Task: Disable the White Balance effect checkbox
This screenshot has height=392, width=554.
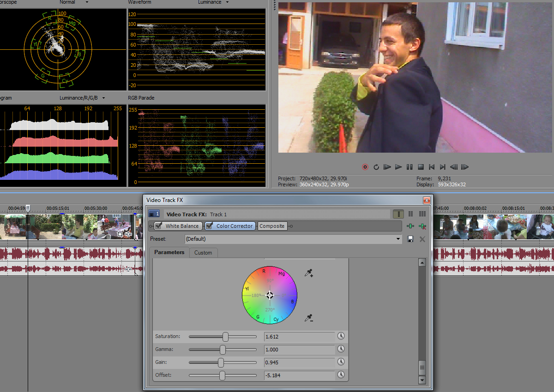Action: pos(159,226)
